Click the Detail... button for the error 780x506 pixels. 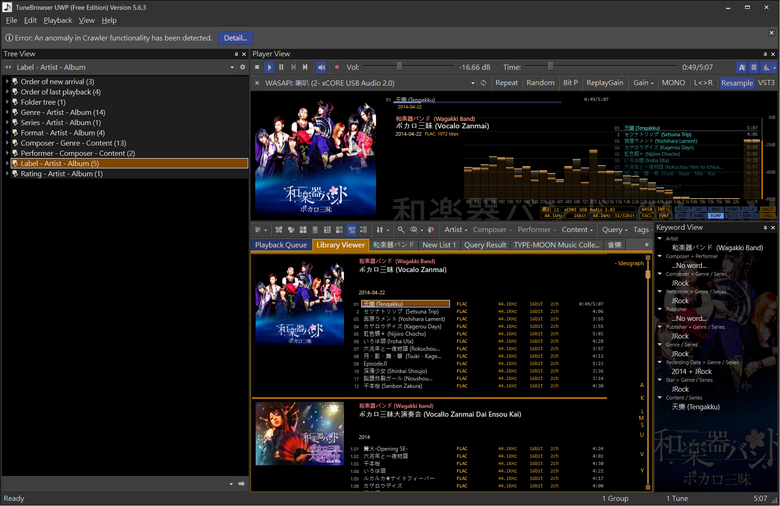[x=235, y=38]
